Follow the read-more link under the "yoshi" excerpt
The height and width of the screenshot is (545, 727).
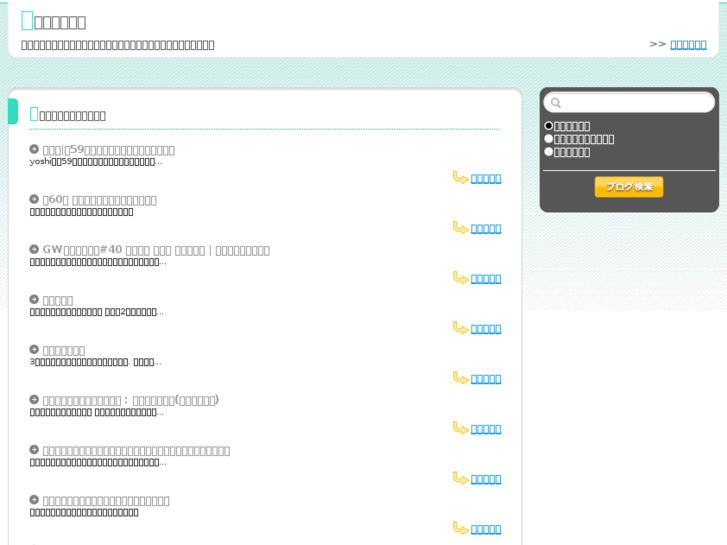pyautogui.click(x=485, y=179)
